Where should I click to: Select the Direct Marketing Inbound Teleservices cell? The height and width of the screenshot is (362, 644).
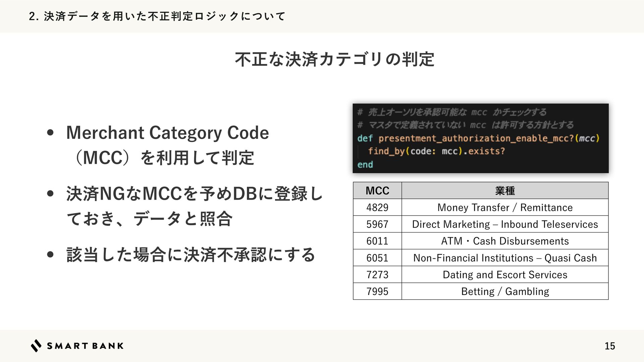(505, 224)
